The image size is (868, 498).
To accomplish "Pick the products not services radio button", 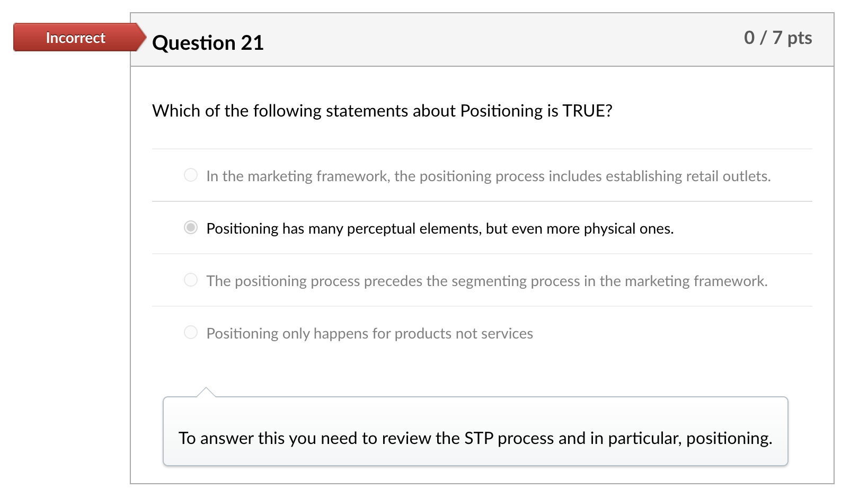I will coord(191,332).
